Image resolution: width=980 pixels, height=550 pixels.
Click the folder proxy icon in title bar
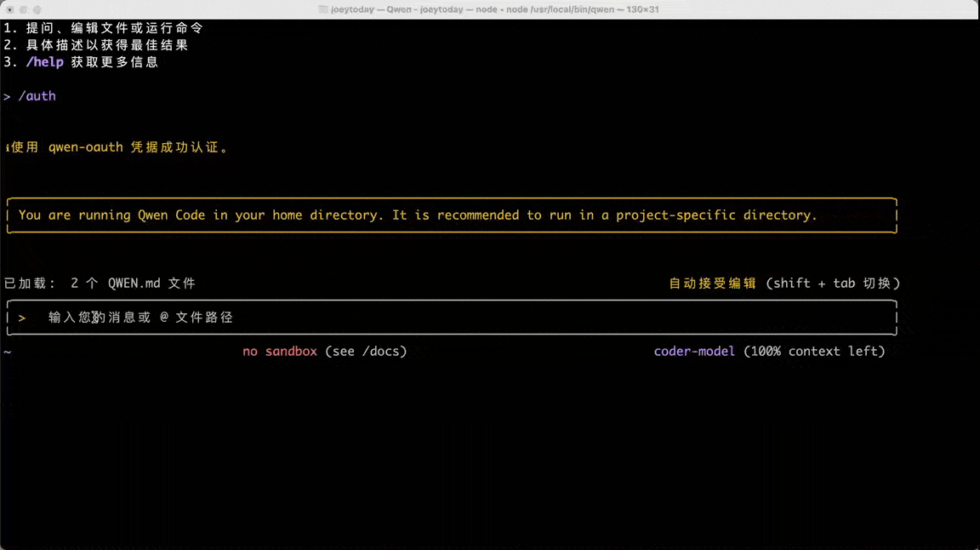(x=323, y=9)
